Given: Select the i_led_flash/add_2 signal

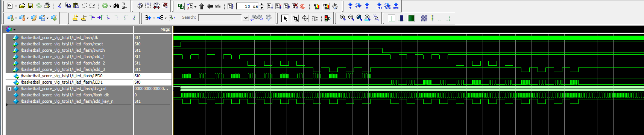Looking at the screenshot, I should pos(63,63).
